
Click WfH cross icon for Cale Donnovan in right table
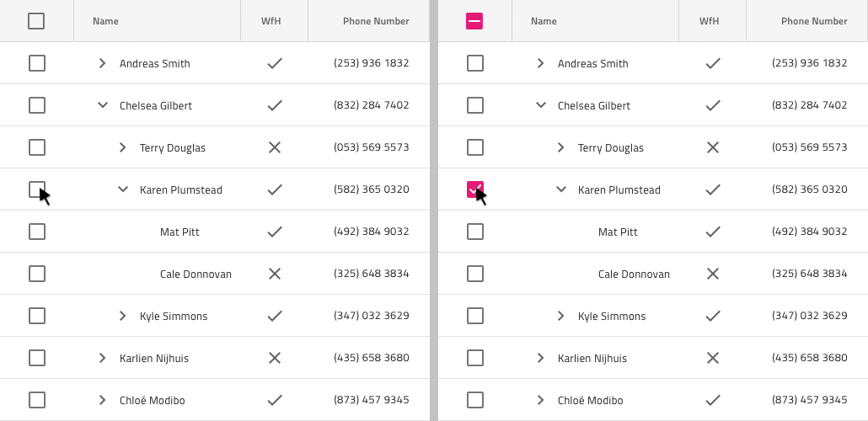[x=712, y=274]
